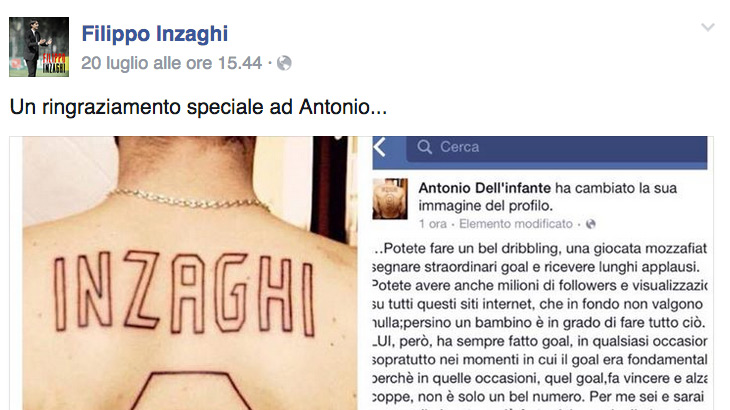This screenshot has width=730, height=410.
Task: Open Antonio Dell'infante name link
Action: coord(484,188)
